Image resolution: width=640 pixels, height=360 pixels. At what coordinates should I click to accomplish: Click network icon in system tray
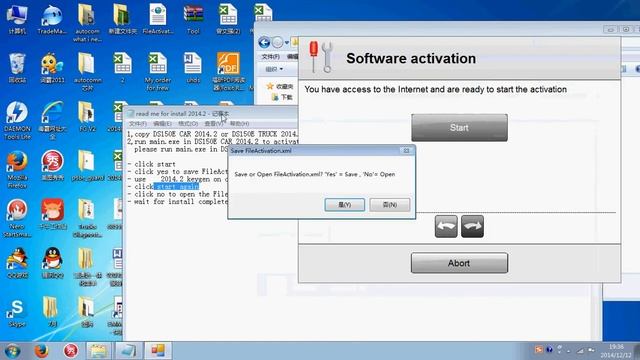pos(581,350)
